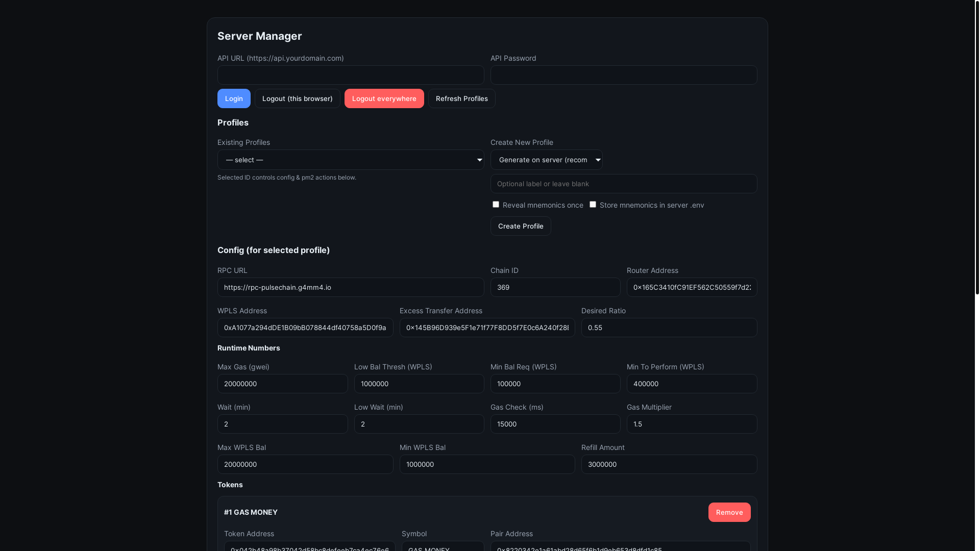Edit the Wait (min) field
The image size is (980, 551).
tap(283, 424)
